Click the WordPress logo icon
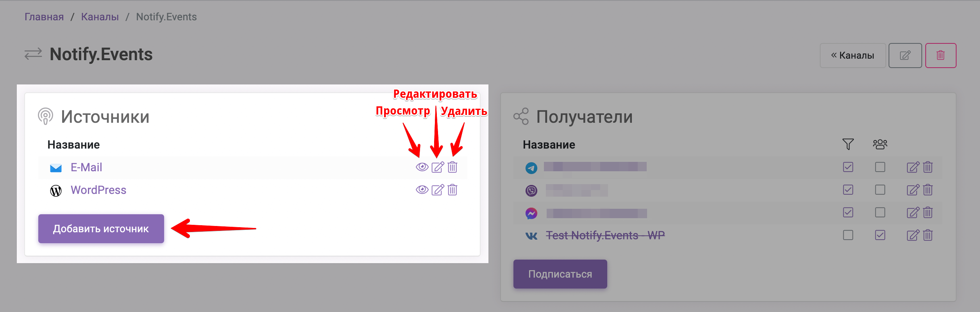The image size is (980, 312). pos(56,191)
